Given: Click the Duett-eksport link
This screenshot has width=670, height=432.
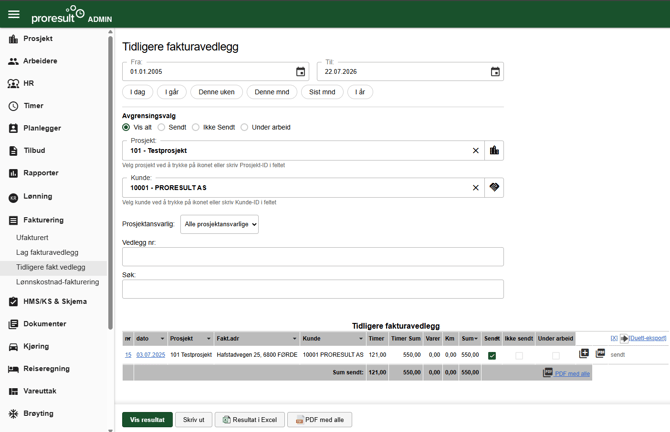Looking at the screenshot, I should click(x=647, y=338).
